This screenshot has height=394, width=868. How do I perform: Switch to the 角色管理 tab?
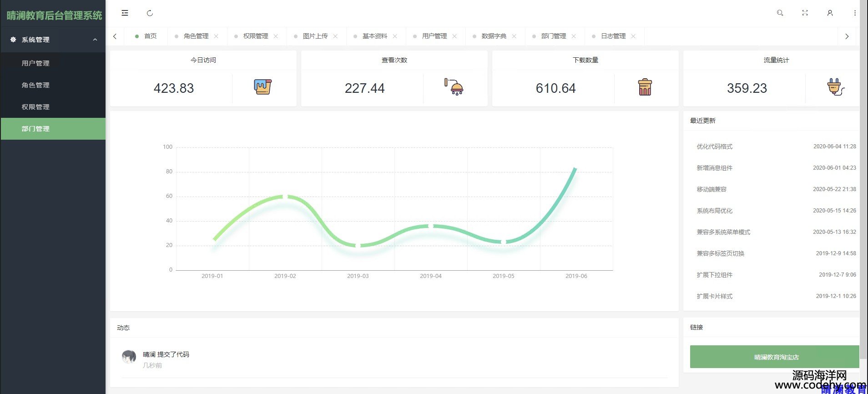(x=196, y=36)
